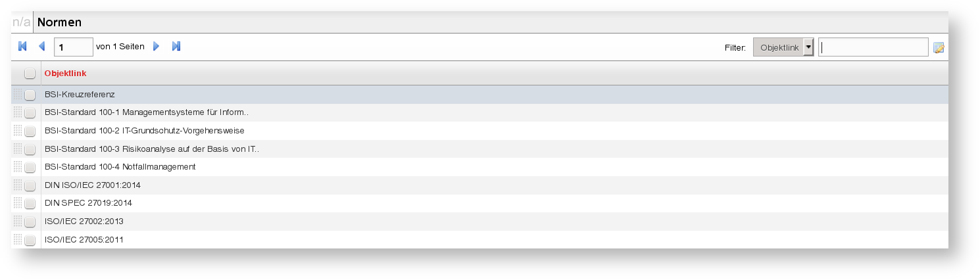Click the filter edit icon
This screenshot has width=980, height=280.
[x=939, y=47]
